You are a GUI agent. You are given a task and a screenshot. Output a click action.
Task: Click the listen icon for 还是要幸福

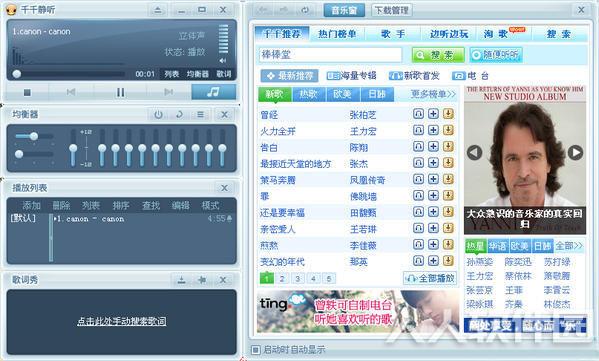[x=418, y=212]
